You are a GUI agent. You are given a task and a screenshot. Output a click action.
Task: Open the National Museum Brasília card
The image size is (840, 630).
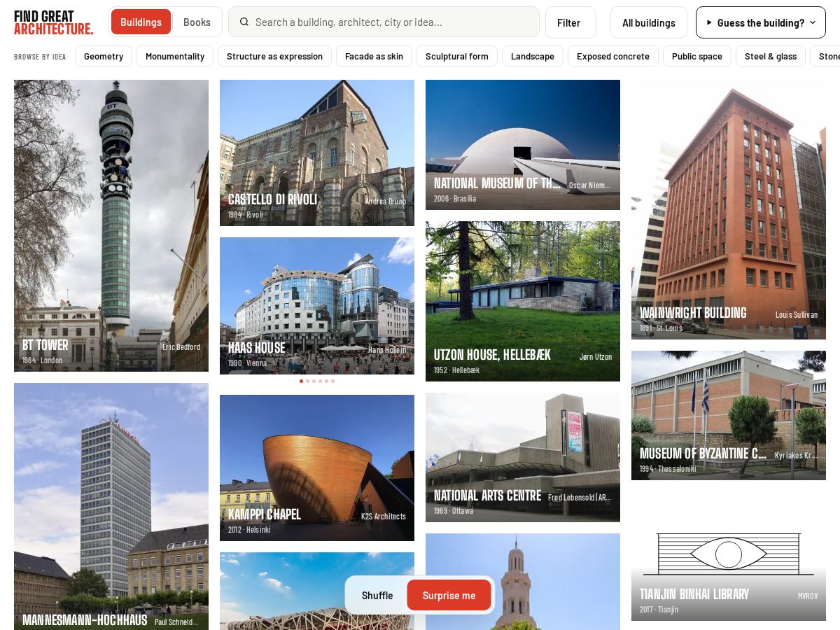click(x=523, y=145)
